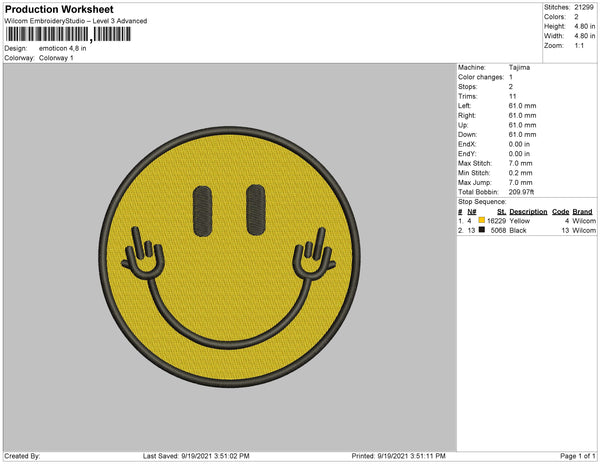
Task: Click the Zoom value 1:1
Action: (x=579, y=46)
